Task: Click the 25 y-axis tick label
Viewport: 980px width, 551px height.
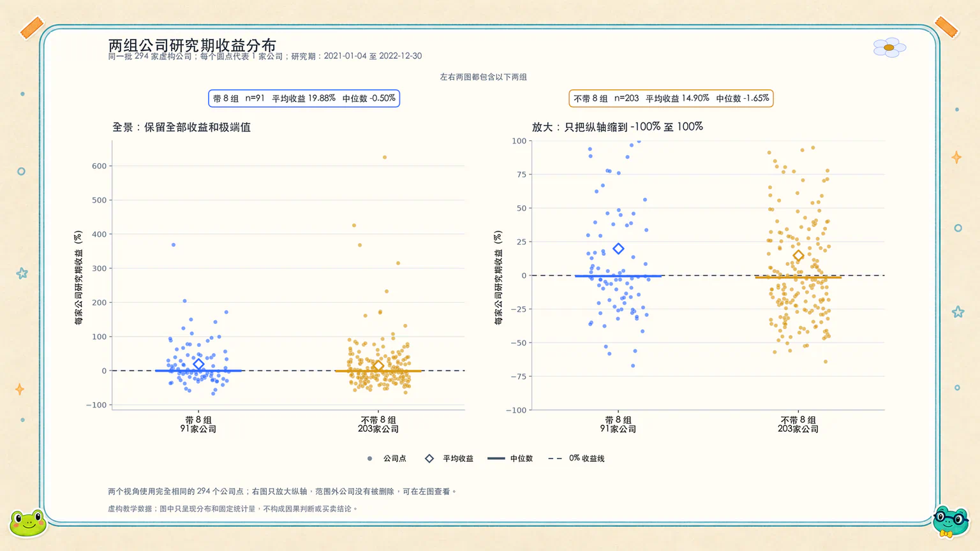Action: (x=521, y=242)
